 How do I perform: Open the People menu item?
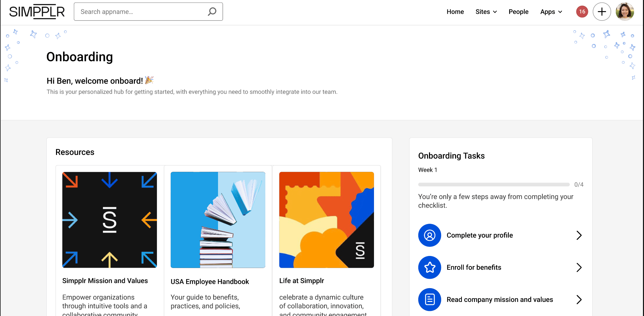[x=518, y=12]
